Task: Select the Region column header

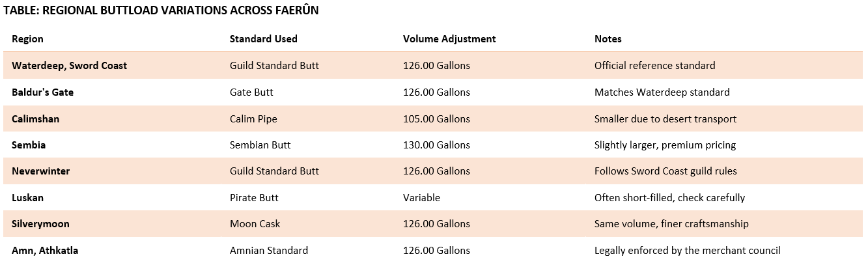Action: 27,39
